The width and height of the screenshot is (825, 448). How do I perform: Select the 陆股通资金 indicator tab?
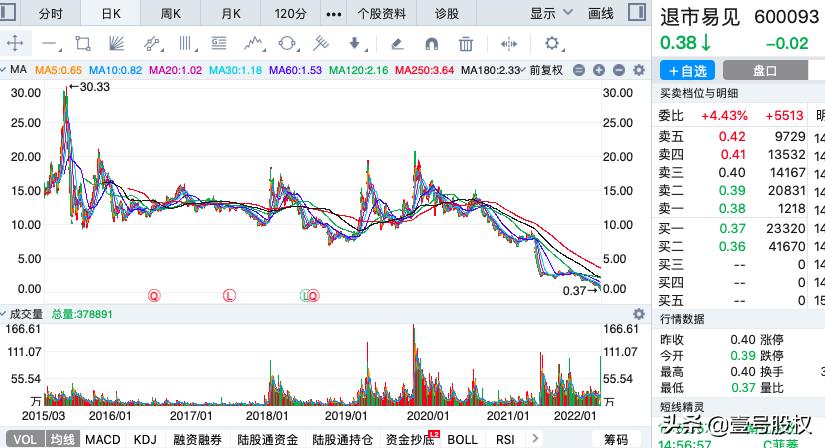(x=268, y=439)
